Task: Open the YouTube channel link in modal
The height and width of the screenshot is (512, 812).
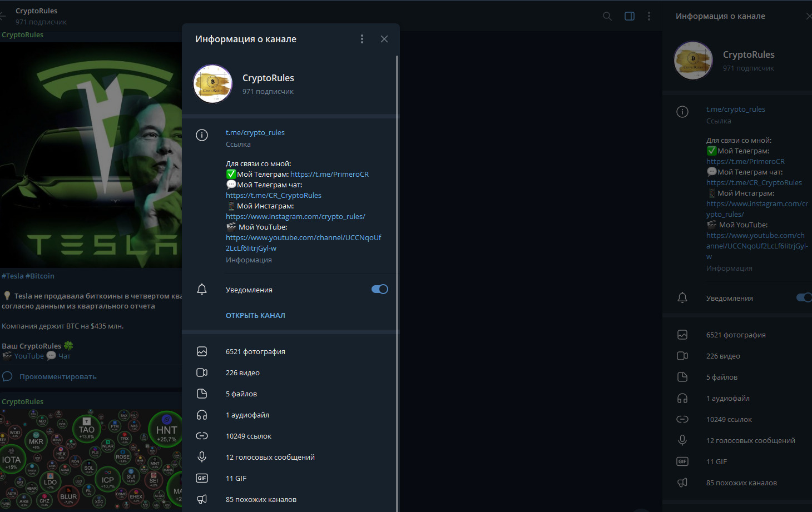Action: [x=304, y=243]
